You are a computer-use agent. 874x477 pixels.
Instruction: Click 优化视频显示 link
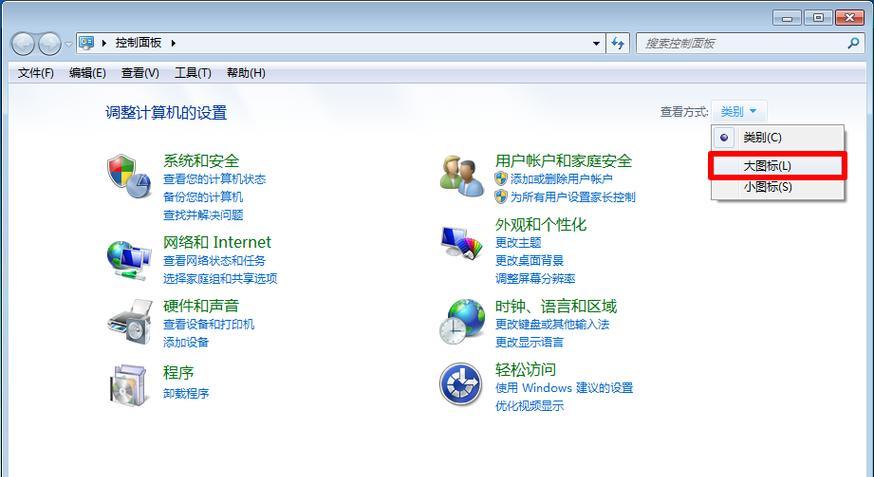(530, 406)
